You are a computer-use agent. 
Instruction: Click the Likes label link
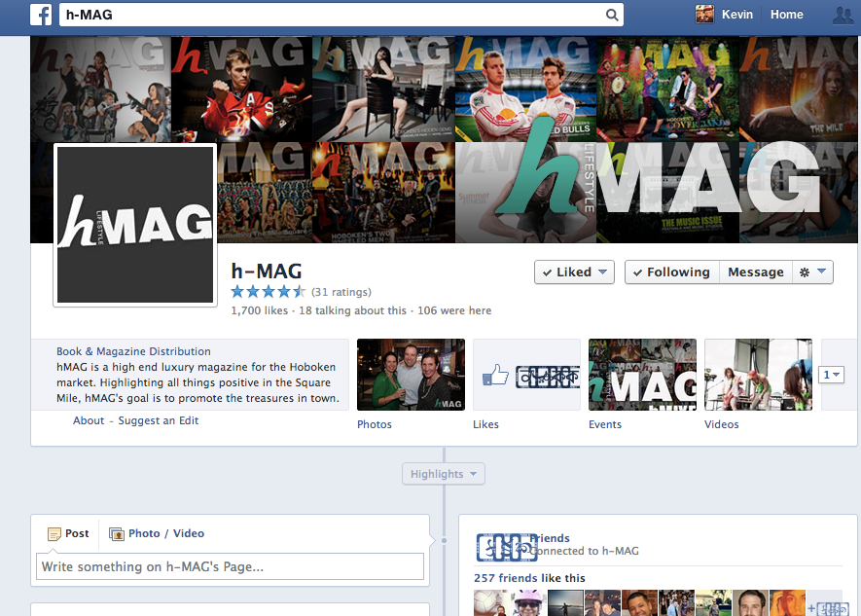[x=486, y=424]
